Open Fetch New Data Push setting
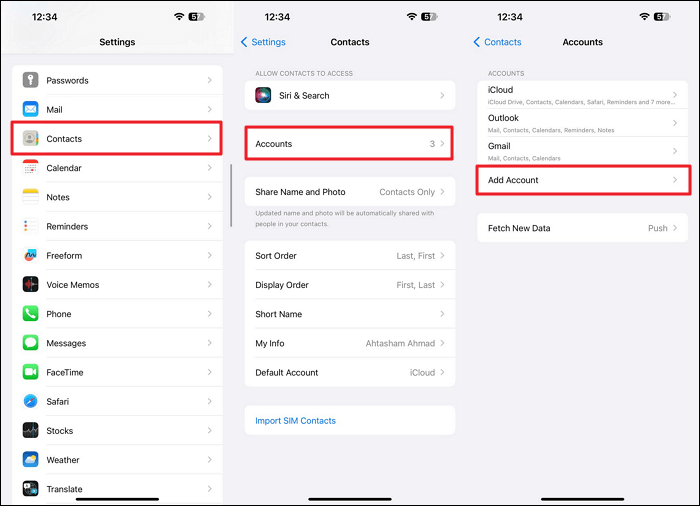Image resolution: width=700 pixels, height=506 pixels. point(583,228)
